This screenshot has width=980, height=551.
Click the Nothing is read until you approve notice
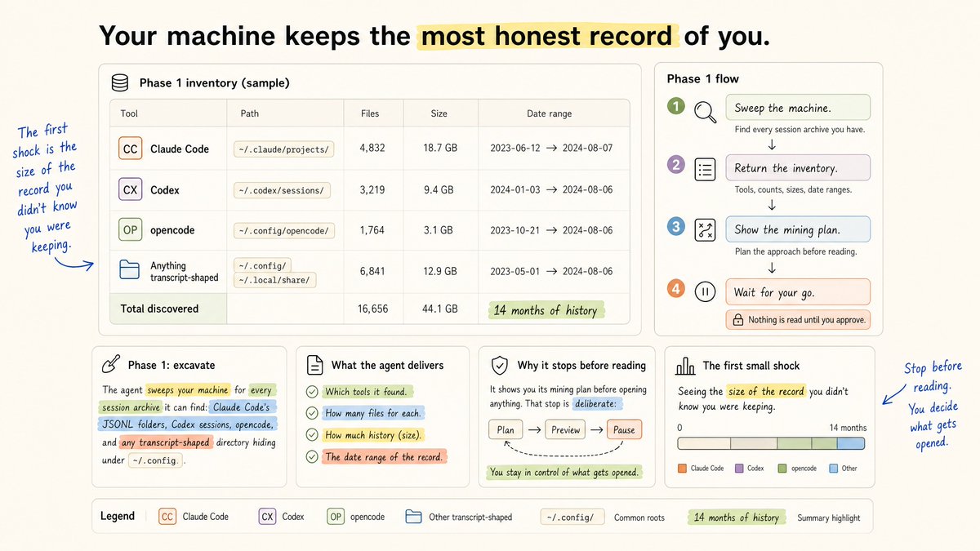[798, 320]
